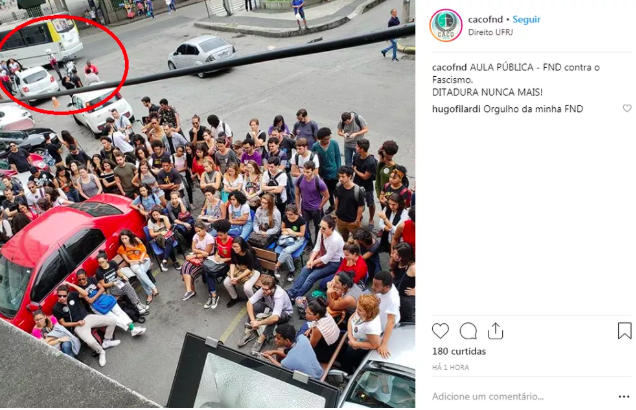636x410 pixels.
Task: Like hugofilardi's comment with small heart
Action: coord(627,108)
